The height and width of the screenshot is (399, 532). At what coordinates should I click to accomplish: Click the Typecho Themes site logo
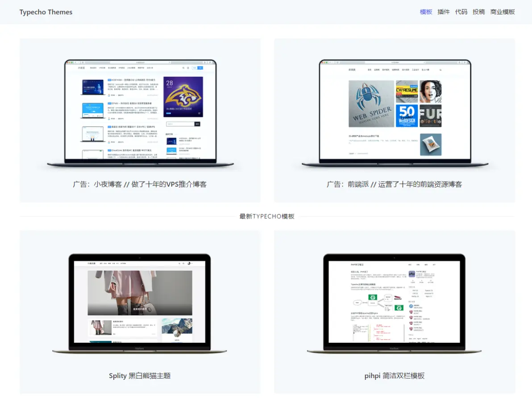pos(46,12)
